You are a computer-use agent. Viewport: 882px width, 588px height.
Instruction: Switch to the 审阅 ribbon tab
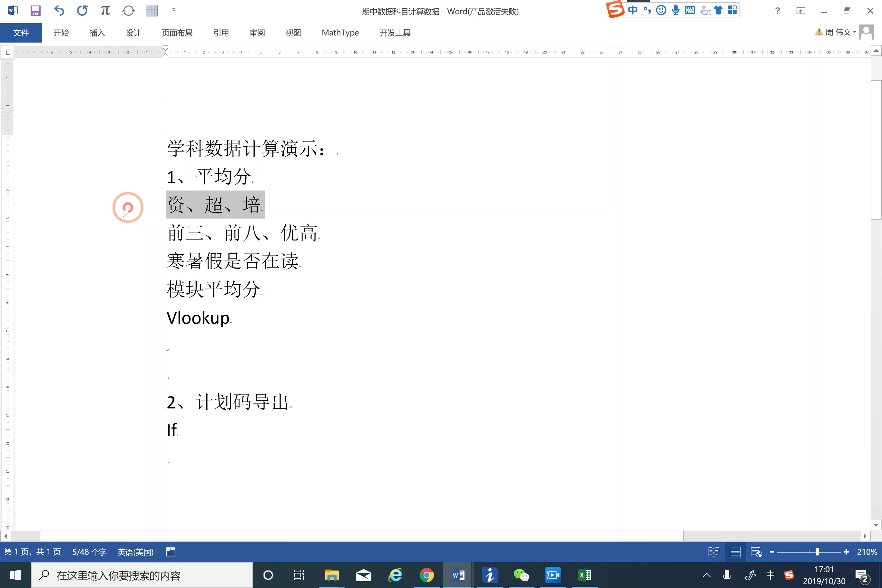point(257,33)
